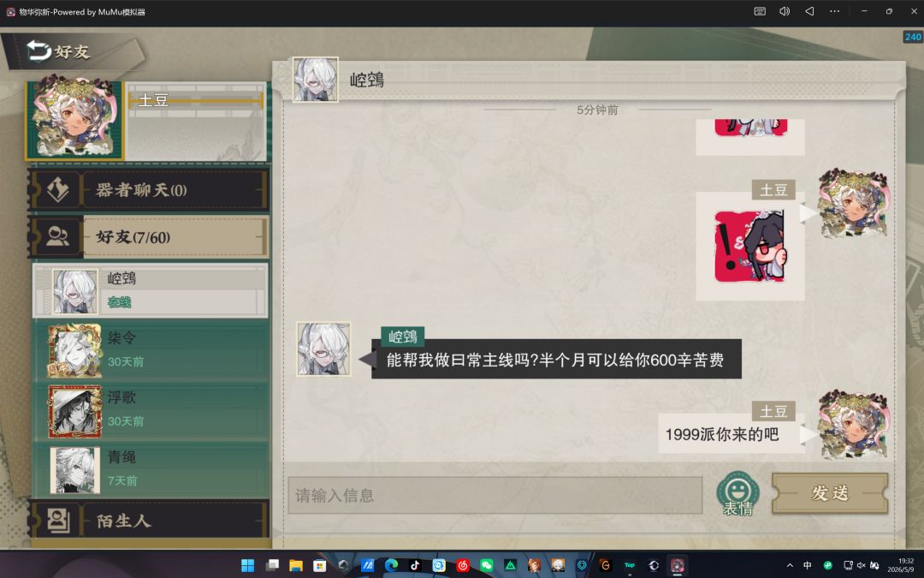The width and height of the screenshot is (924, 578).
Task: Click the exclamation sticker sent by 土豆
Action: pos(750,246)
